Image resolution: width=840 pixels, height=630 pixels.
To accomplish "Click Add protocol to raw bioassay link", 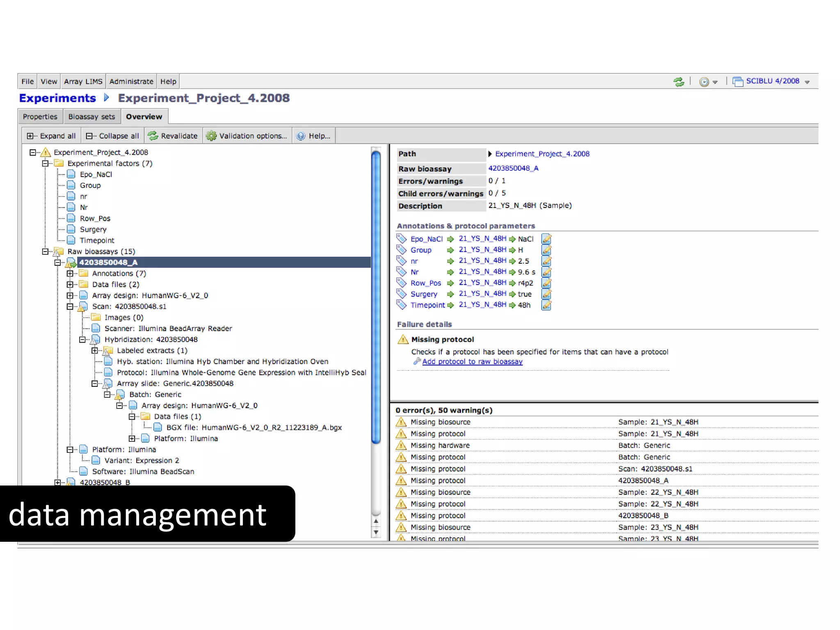I will [x=472, y=362].
